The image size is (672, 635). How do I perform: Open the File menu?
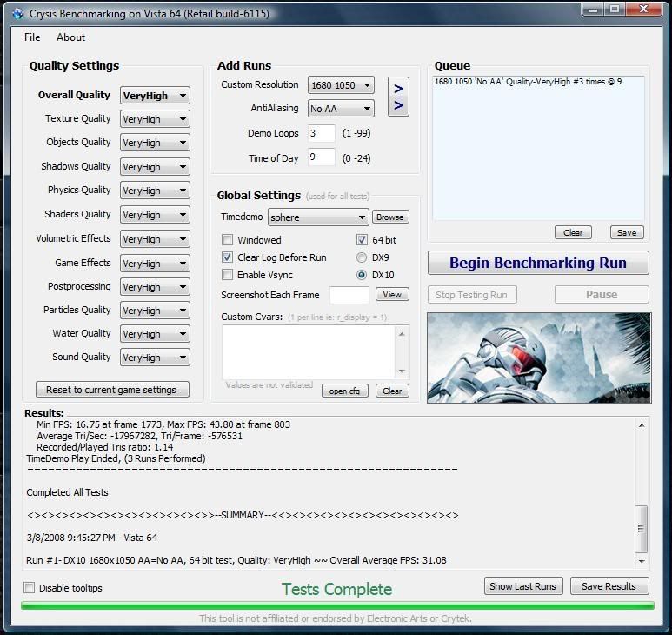click(x=32, y=37)
